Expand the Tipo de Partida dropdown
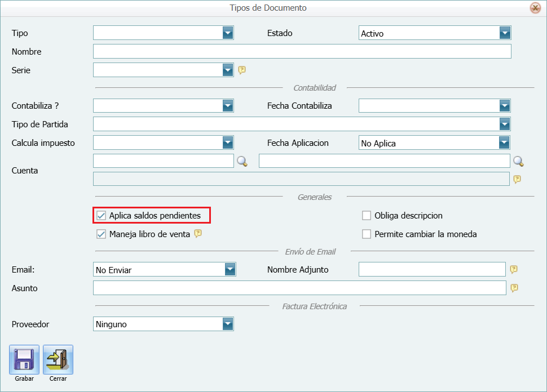Screen dimensions: 547x392 pyautogui.click(x=505, y=124)
